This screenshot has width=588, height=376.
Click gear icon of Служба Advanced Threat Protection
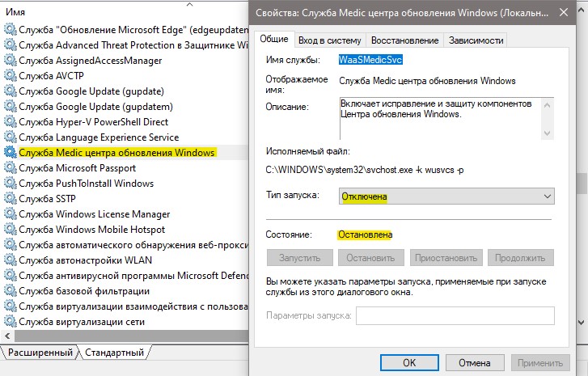tap(11, 45)
